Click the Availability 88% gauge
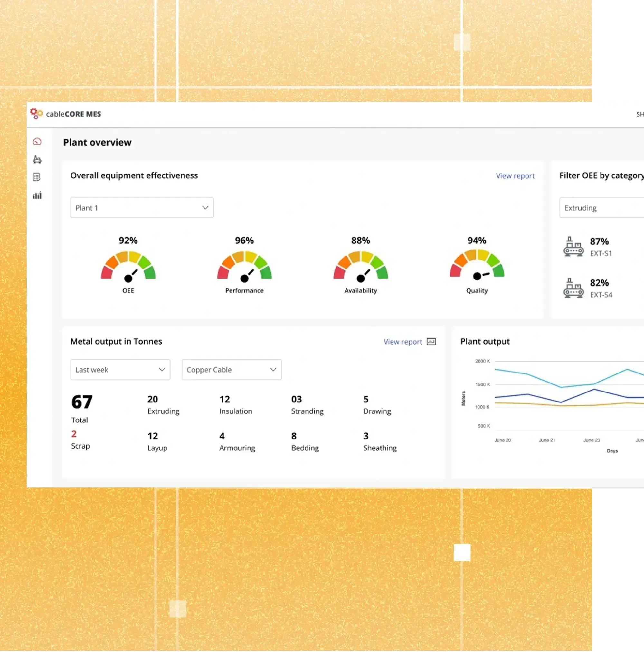The height and width of the screenshot is (652, 644). click(x=360, y=266)
